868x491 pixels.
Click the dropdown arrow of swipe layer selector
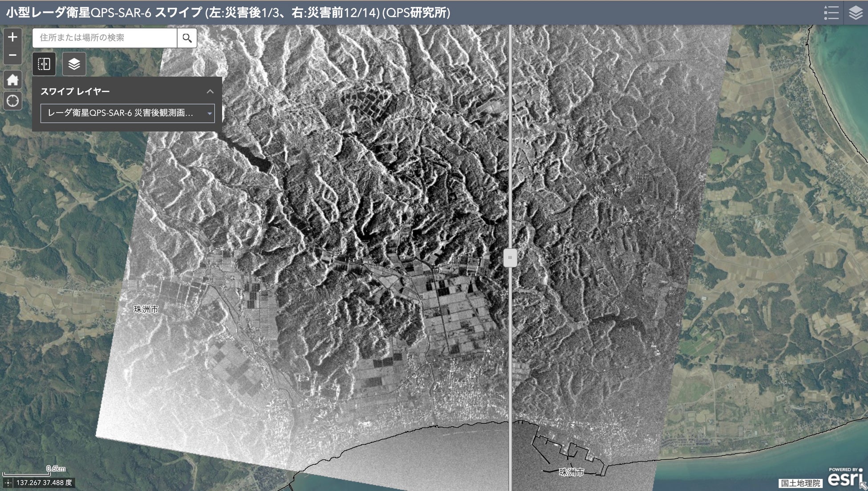coord(209,113)
